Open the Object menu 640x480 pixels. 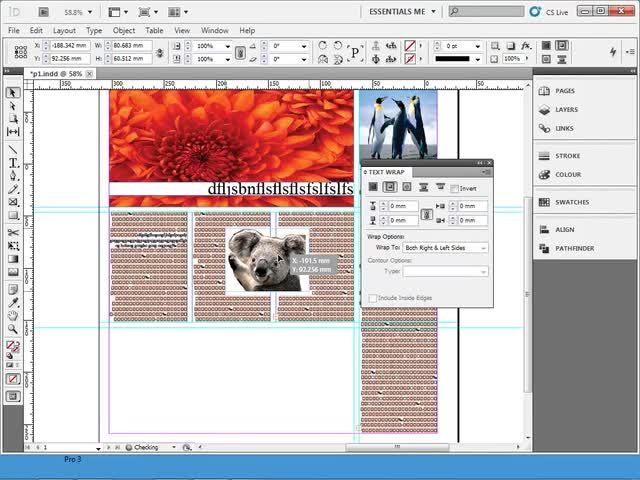[123, 31]
